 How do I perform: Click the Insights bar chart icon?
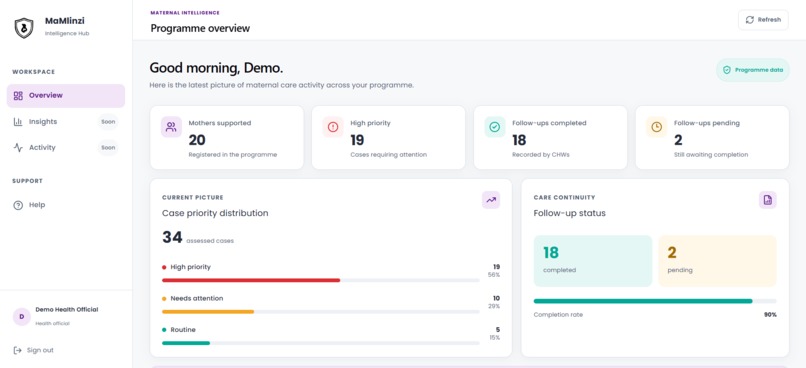tap(18, 122)
